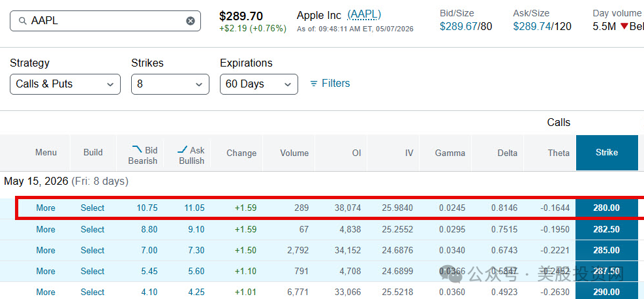Sort by the Theta column header

click(x=559, y=153)
